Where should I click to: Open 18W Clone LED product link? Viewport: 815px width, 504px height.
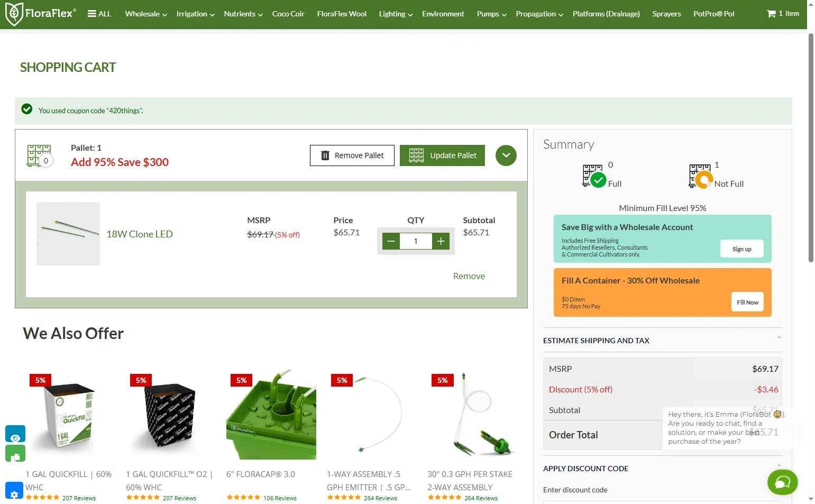tap(140, 234)
